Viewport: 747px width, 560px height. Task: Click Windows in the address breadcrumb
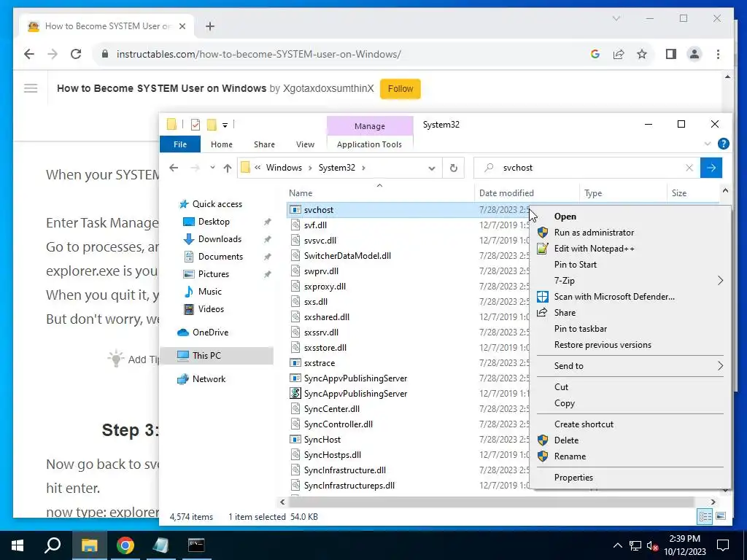[284, 168]
